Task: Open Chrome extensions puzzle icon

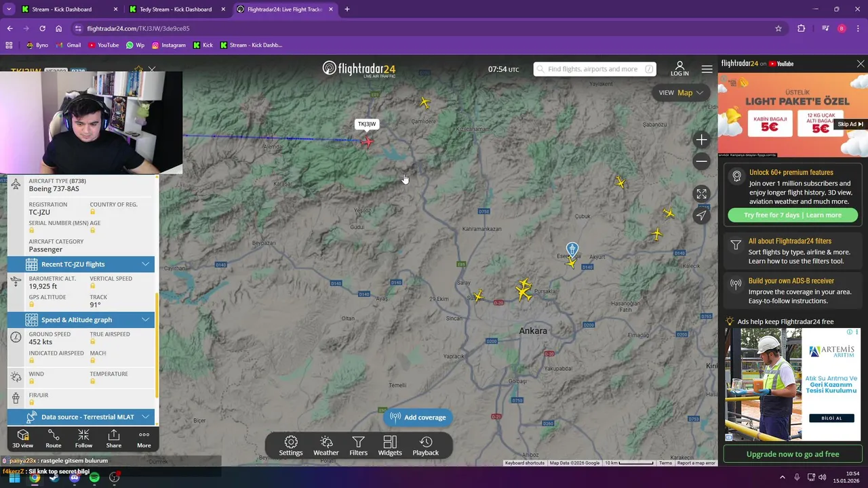Action: click(801, 28)
